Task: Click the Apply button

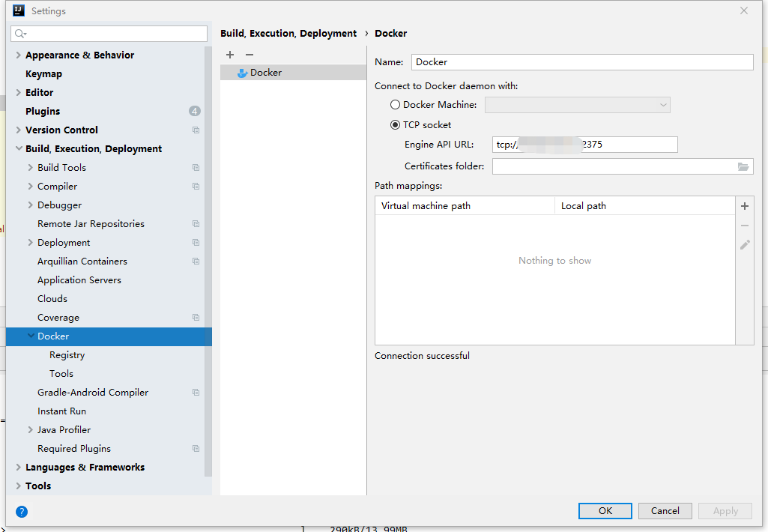Action: pyautogui.click(x=725, y=511)
